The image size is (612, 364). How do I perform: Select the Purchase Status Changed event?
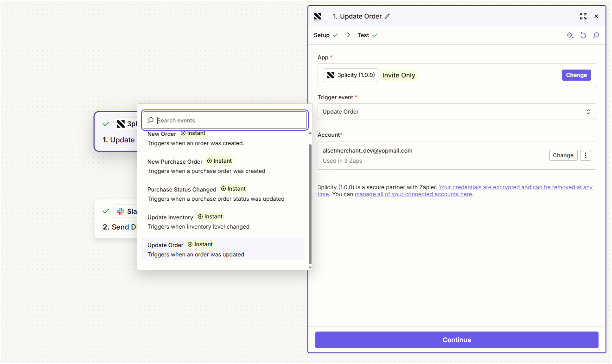tap(223, 194)
